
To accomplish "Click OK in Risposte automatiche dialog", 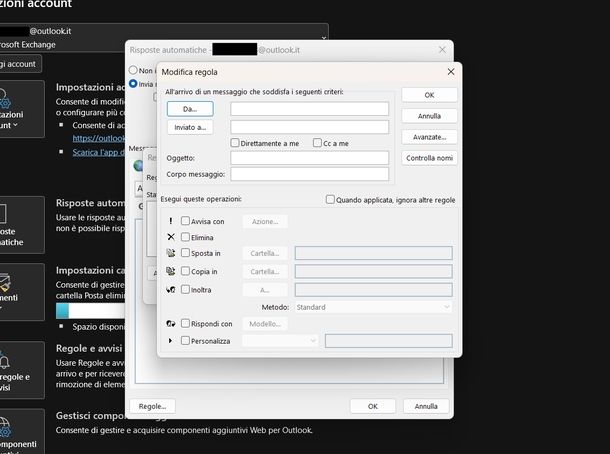I will point(373,406).
